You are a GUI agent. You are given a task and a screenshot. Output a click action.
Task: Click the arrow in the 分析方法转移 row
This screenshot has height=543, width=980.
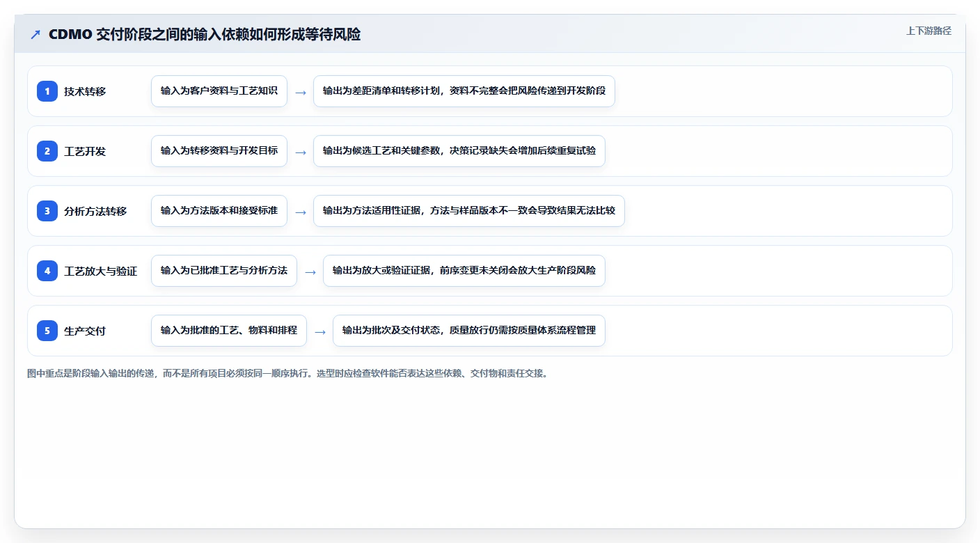301,212
